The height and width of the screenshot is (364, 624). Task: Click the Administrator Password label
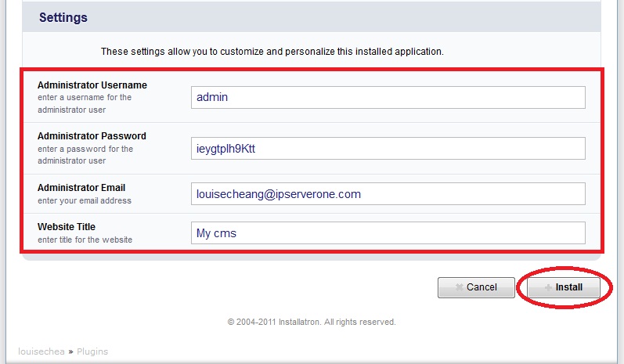click(92, 136)
